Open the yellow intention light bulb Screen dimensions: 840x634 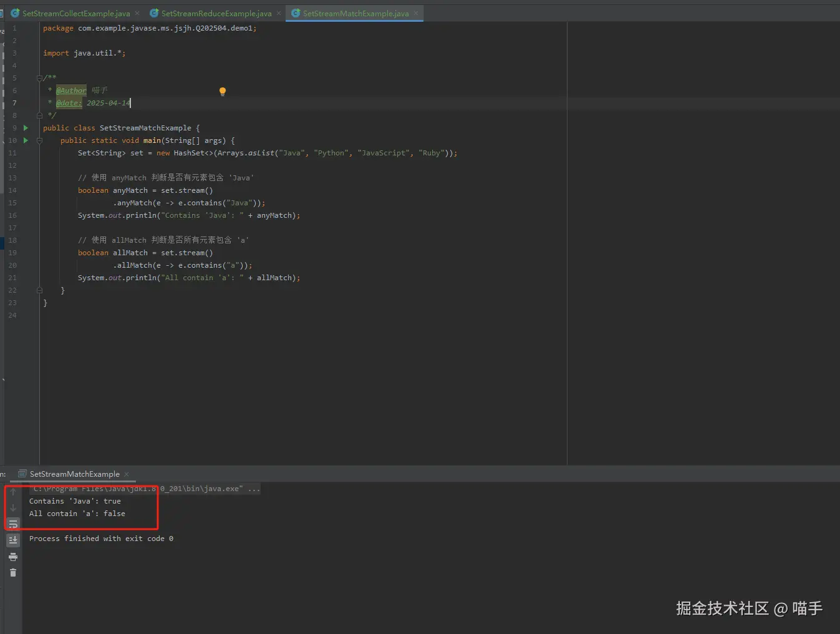point(222,92)
